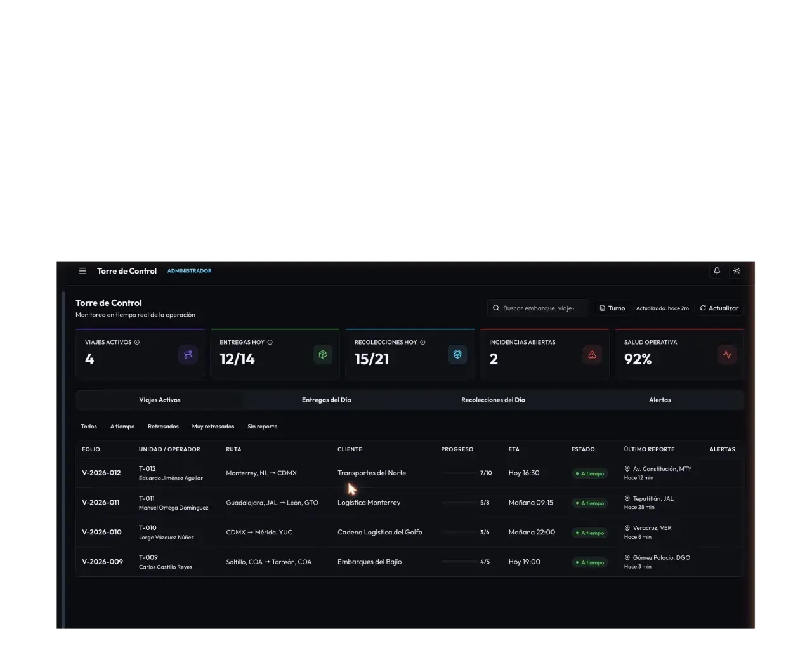Click ETA Hoy 19:00
This screenshot has width=812, height=655.
pyautogui.click(x=525, y=562)
